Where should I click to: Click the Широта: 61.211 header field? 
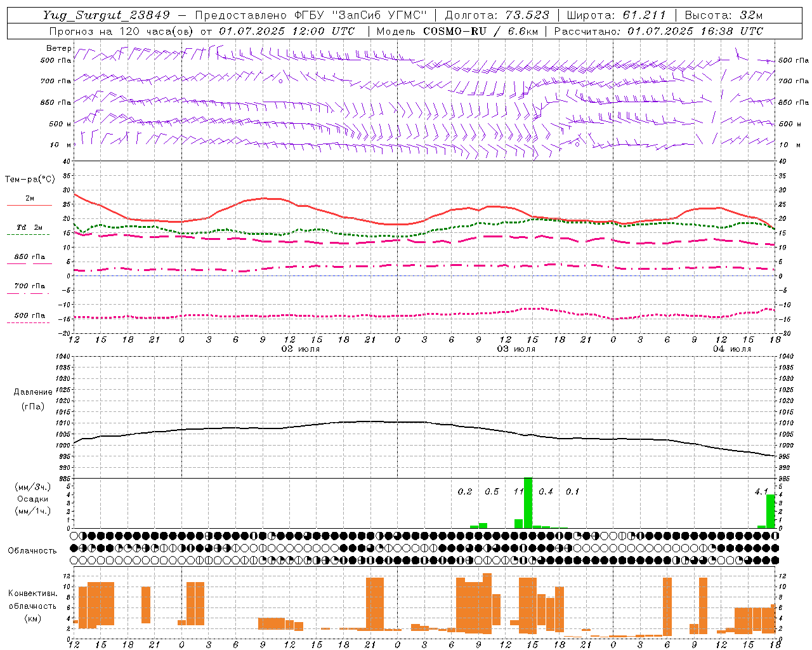coord(616,15)
